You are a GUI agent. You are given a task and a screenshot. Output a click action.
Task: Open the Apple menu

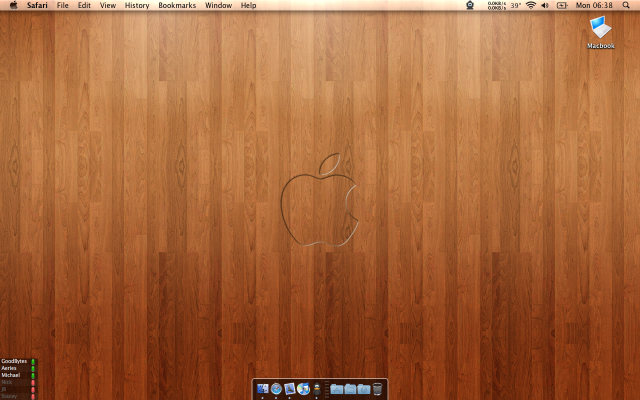click(13, 5)
